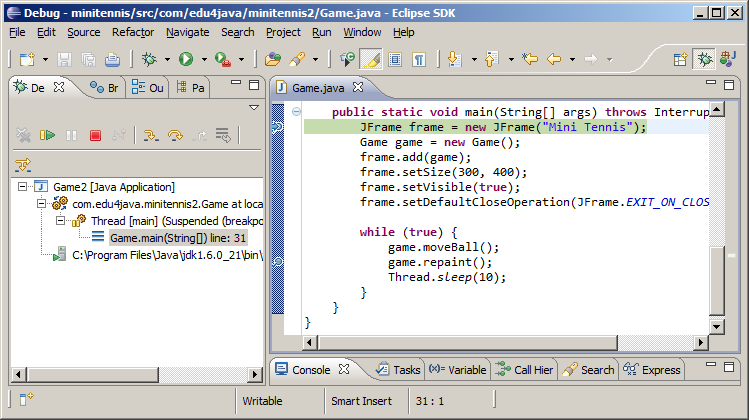Collapse com.edu4java.minitennis2.Game node
The height and width of the screenshot is (420, 749).
(42, 204)
